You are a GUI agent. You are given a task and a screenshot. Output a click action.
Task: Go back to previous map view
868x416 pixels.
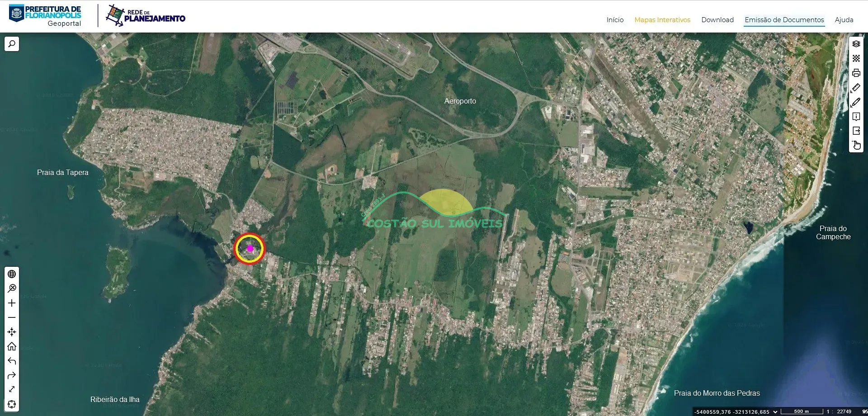click(12, 361)
